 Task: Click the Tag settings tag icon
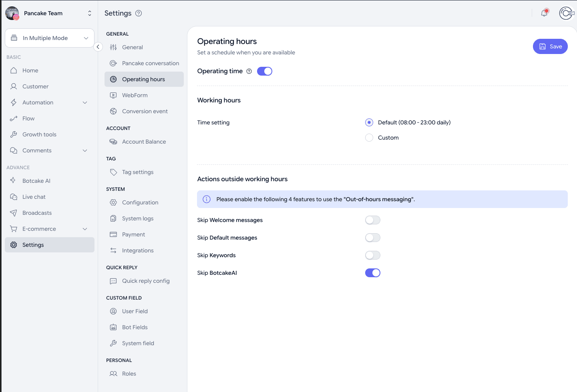coord(113,172)
